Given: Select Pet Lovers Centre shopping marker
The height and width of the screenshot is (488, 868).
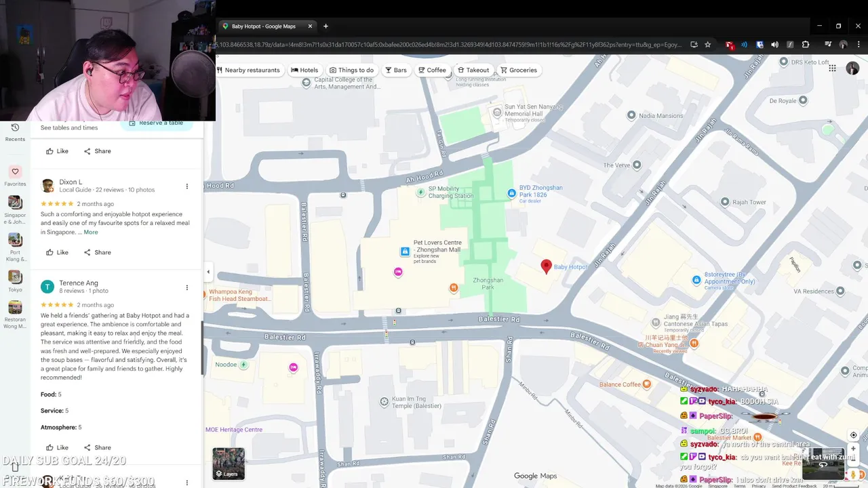Looking at the screenshot, I should 405,251.
